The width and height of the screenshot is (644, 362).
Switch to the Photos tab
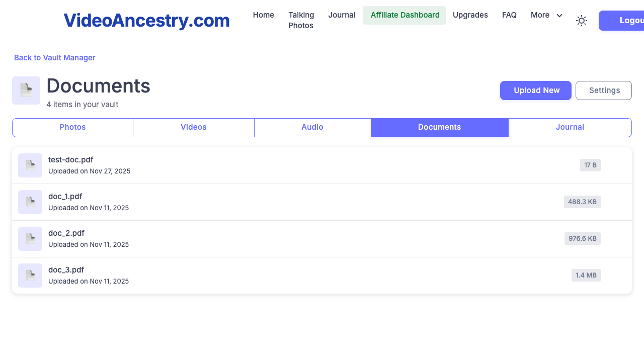[72, 127]
